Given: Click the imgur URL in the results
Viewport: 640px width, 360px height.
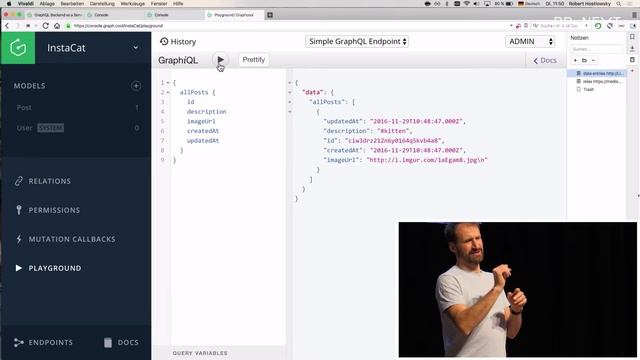Looking at the screenshot, I should [427, 160].
